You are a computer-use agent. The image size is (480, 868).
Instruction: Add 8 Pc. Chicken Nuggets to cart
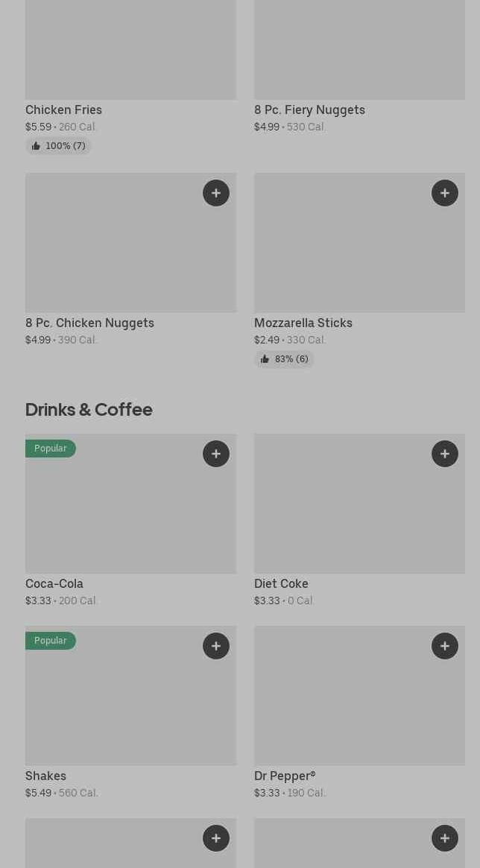click(x=216, y=193)
